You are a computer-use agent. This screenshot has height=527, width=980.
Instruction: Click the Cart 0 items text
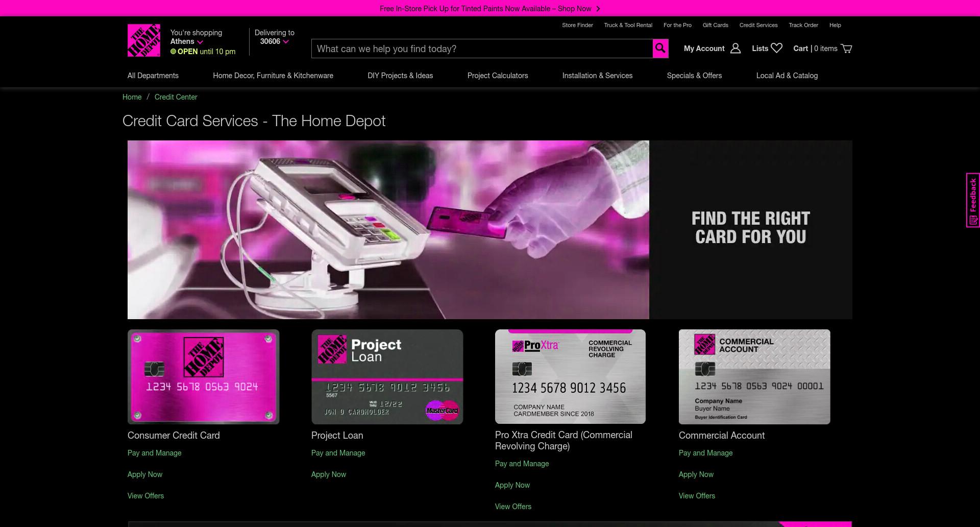(815, 49)
